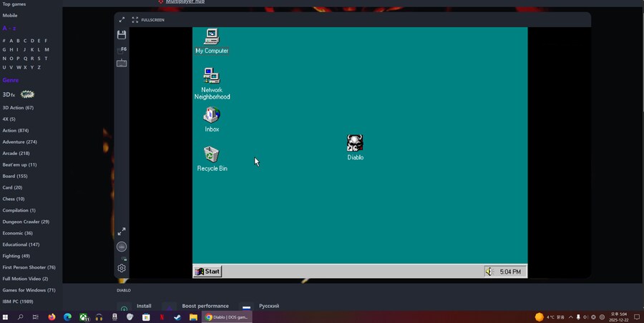Open the Windows 95 Start menu
644x323 pixels.
coord(208,272)
